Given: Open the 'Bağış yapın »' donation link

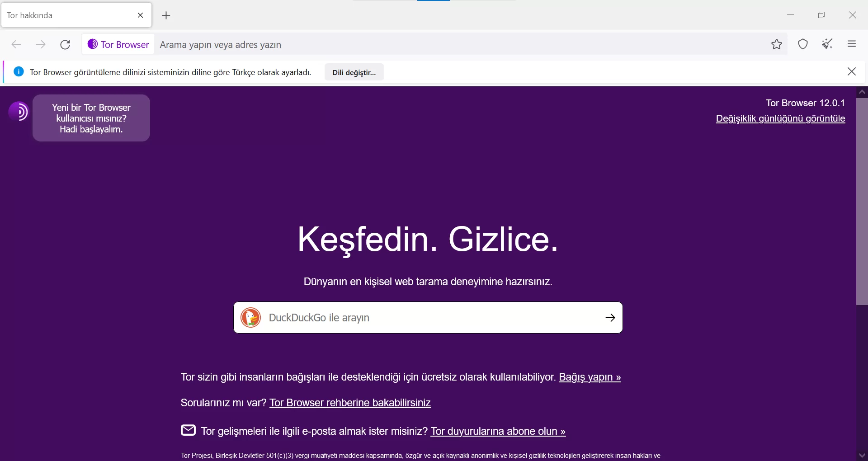Looking at the screenshot, I should pos(590,377).
